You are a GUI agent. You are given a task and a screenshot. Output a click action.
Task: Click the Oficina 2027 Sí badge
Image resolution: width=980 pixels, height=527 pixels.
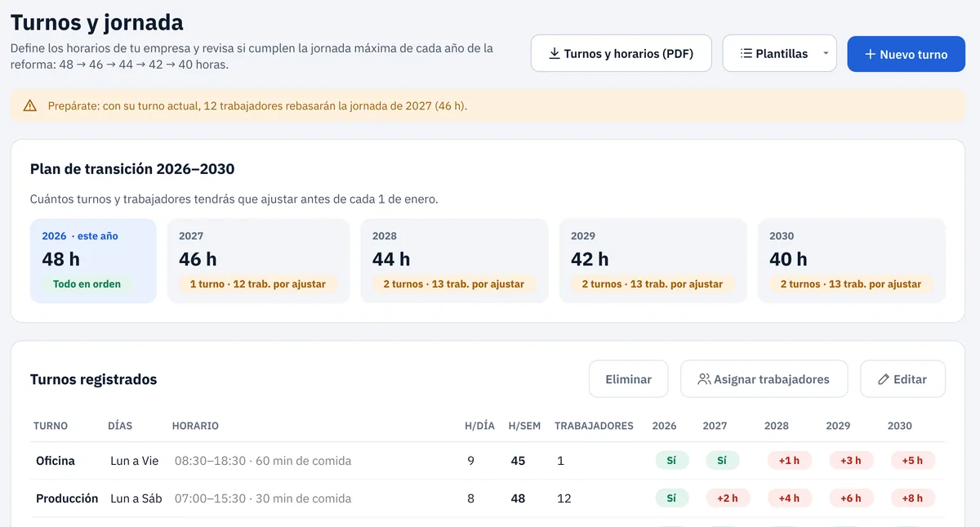pos(722,461)
